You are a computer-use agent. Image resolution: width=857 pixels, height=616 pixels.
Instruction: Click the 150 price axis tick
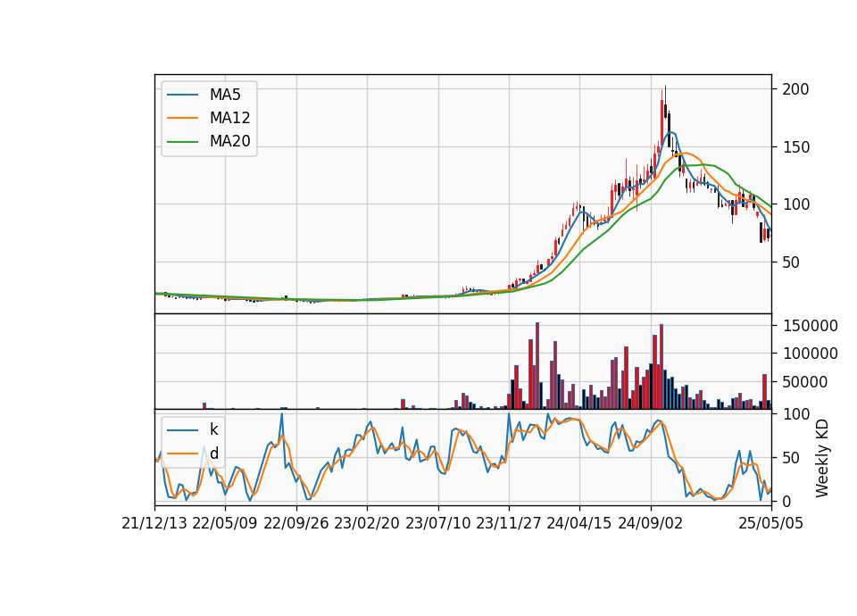tap(795, 147)
